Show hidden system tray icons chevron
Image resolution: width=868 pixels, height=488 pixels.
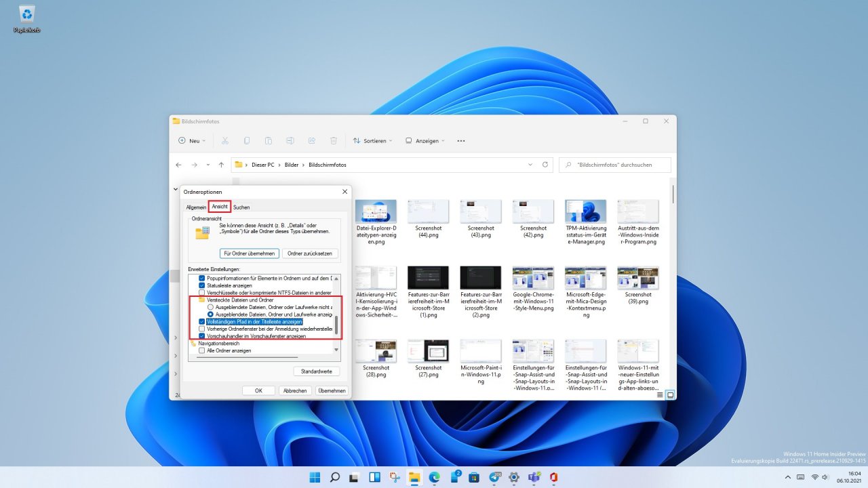pyautogui.click(x=789, y=477)
